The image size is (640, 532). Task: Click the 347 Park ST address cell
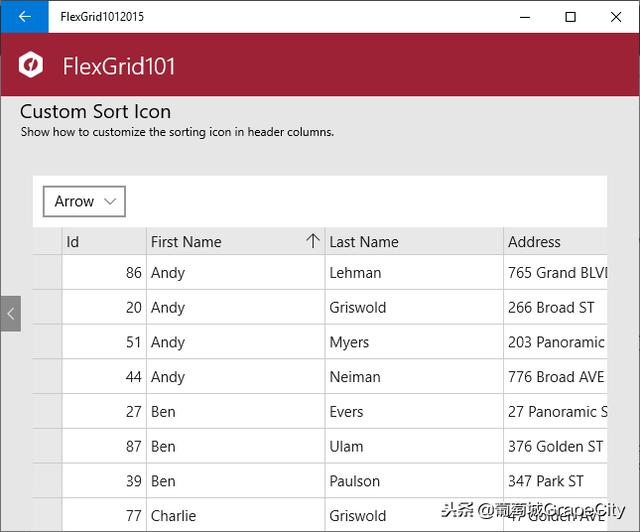[556, 481]
